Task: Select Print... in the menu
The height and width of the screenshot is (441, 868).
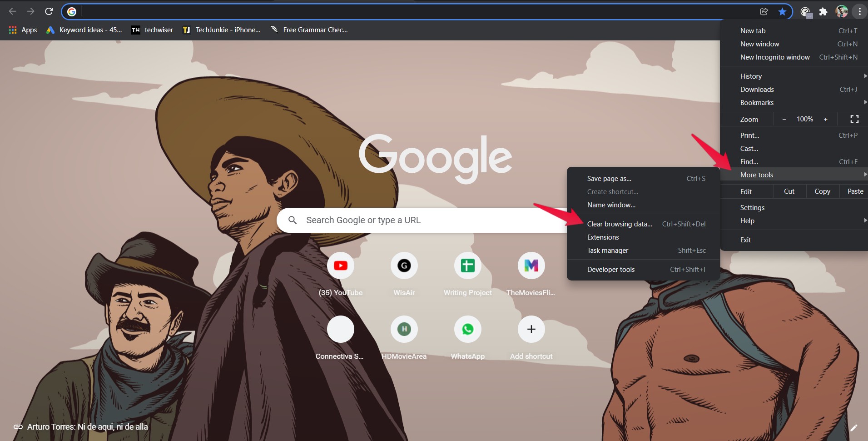Action: (794, 135)
